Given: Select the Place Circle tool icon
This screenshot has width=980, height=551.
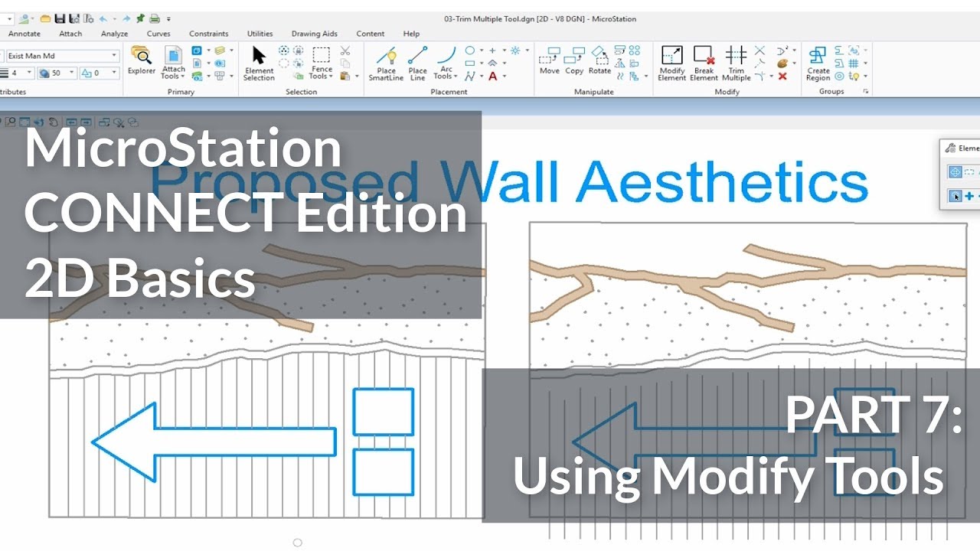Looking at the screenshot, I should [x=469, y=51].
